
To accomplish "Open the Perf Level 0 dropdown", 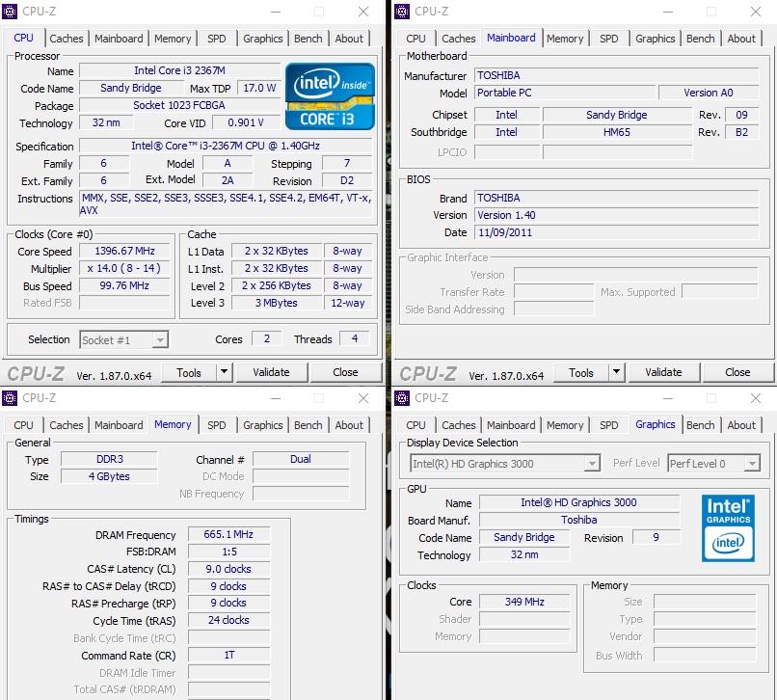I will 713,463.
